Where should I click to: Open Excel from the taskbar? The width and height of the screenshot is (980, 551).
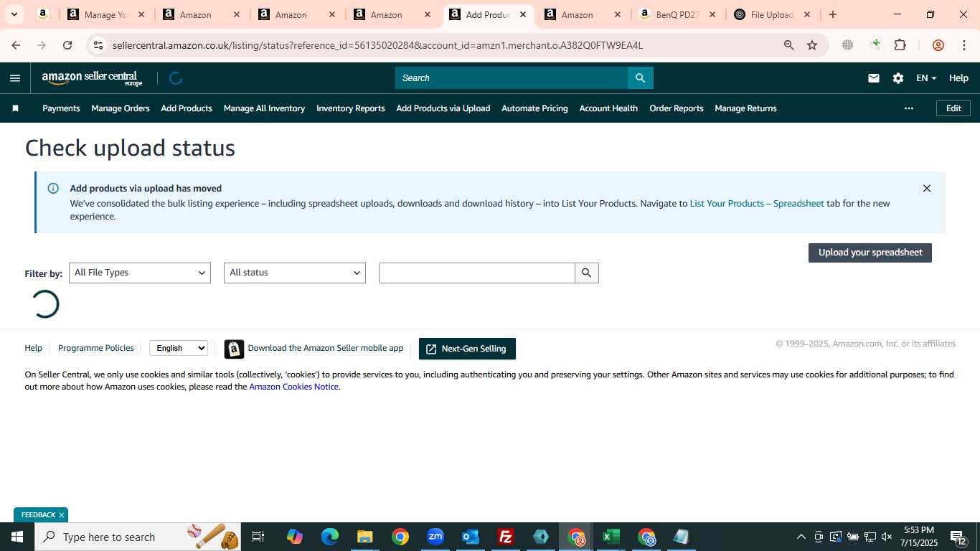pyautogui.click(x=611, y=537)
